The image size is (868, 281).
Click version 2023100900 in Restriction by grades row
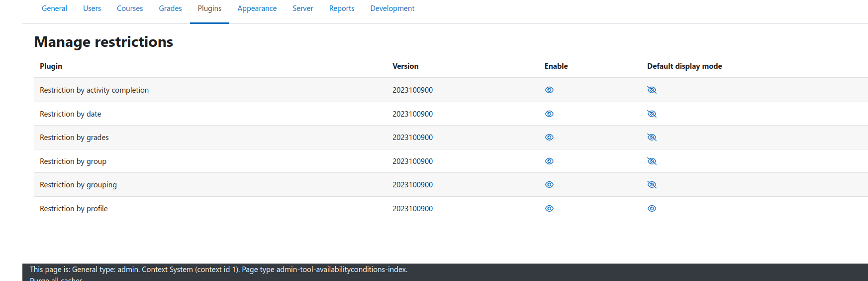click(x=412, y=138)
